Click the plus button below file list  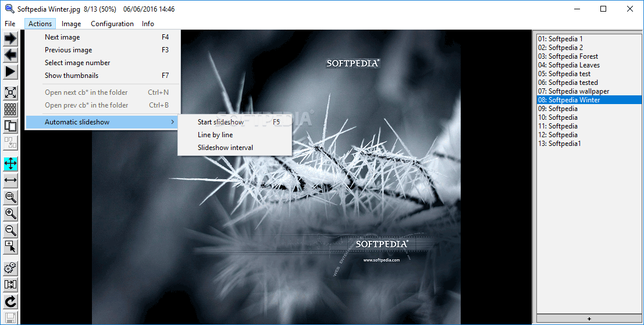tap(589, 319)
